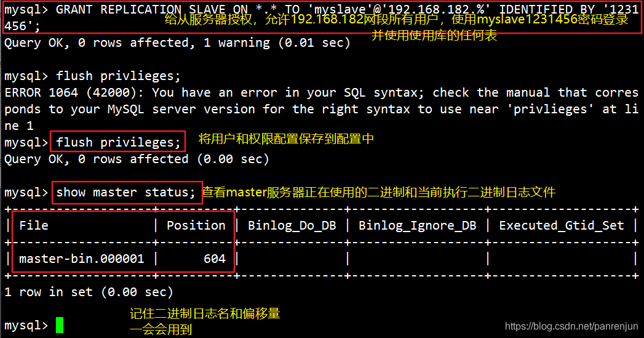The image size is (644, 338).
Task: Click the position value "604"
Action: [215, 259]
